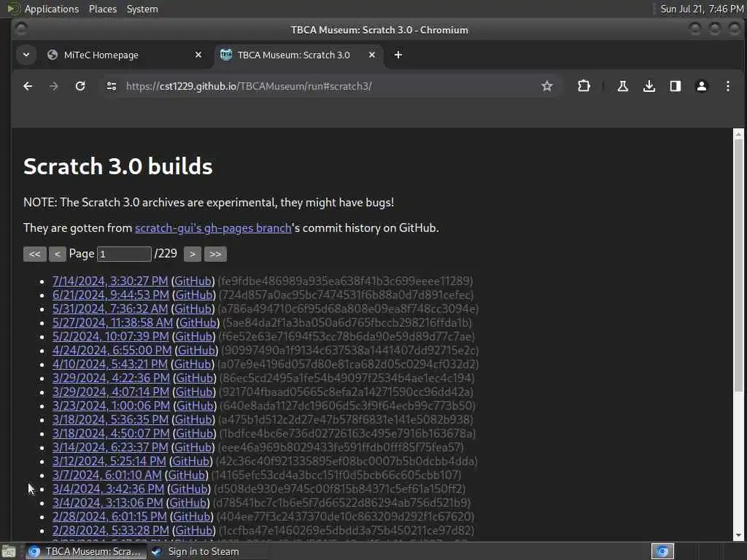Open the Downloads icon in toolbar
Image resolution: width=747 pixels, height=560 pixels.
(x=649, y=86)
